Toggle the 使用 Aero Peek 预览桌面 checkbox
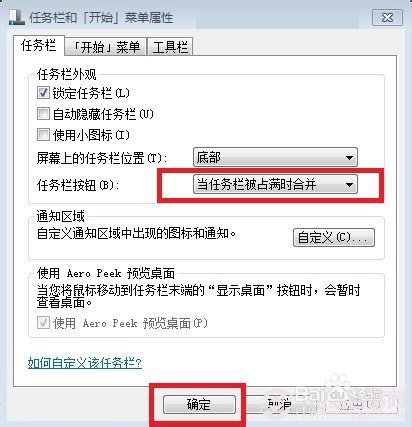Image resolution: width=412 pixels, height=427 pixels. tap(43, 323)
